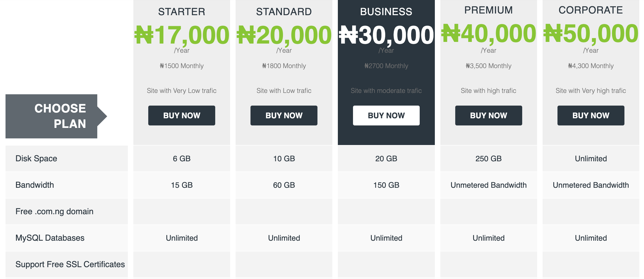644x279 pixels.
Task: Click the Corporate plan header
Action: [x=591, y=10]
